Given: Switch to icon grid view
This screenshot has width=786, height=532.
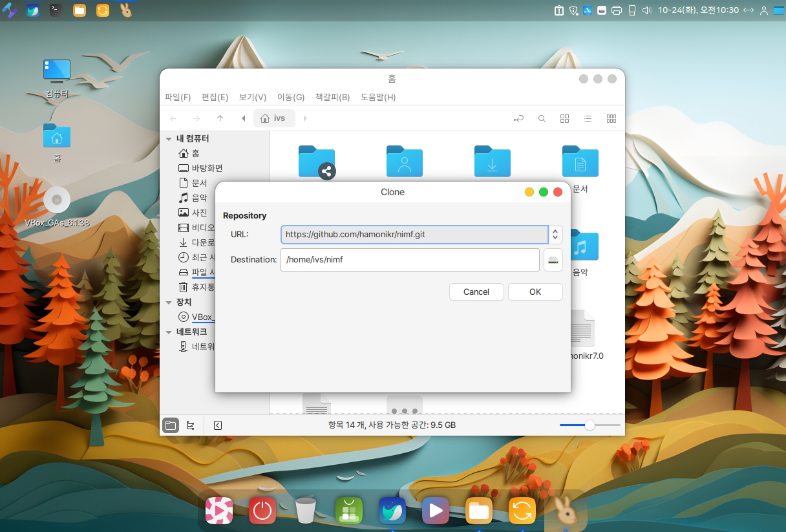Looking at the screenshot, I should pyautogui.click(x=564, y=119).
